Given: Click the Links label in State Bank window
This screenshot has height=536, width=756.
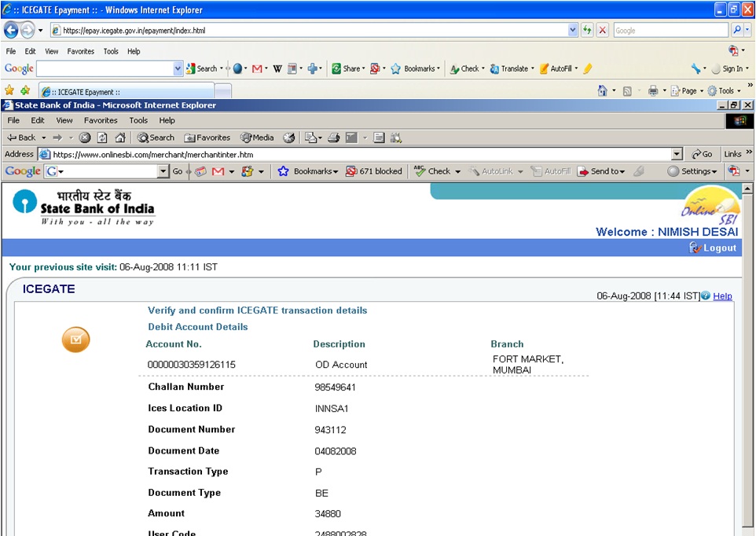Looking at the screenshot, I should pyautogui.click(x=732, y=154).
